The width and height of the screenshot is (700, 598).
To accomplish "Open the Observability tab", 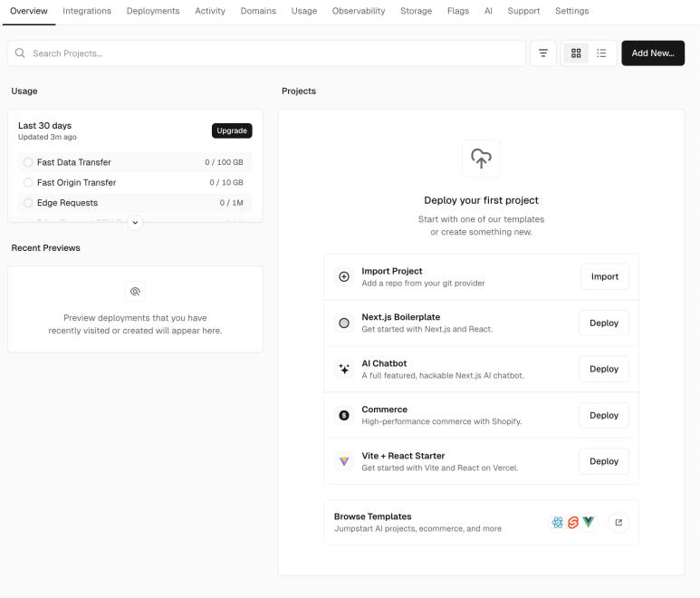I will (x=359, y=11).
